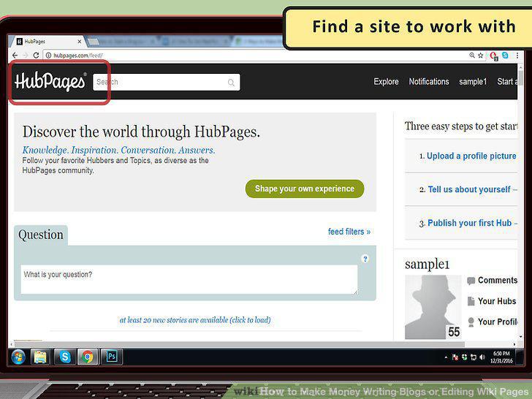Click the browser back arrow

click(x=15, y=56)
